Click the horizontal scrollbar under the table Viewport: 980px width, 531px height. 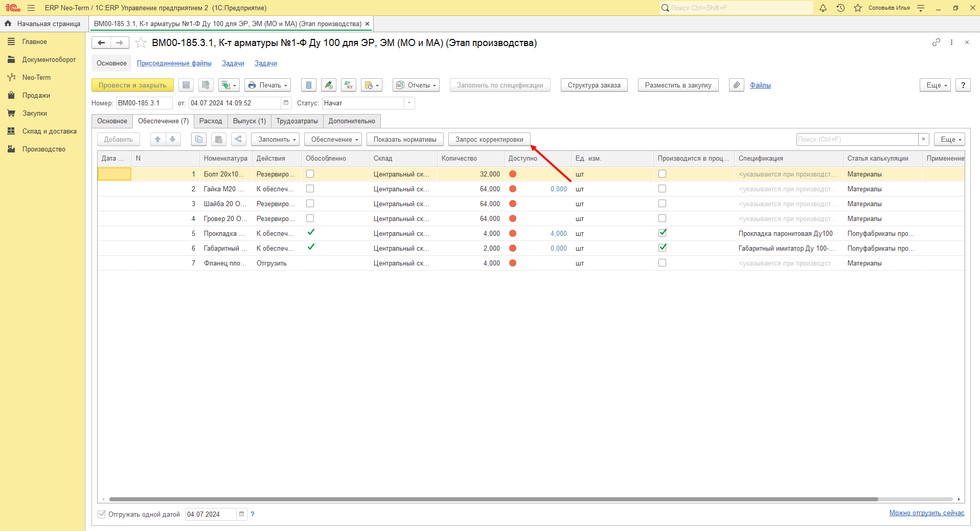click(x=493, y=499)
